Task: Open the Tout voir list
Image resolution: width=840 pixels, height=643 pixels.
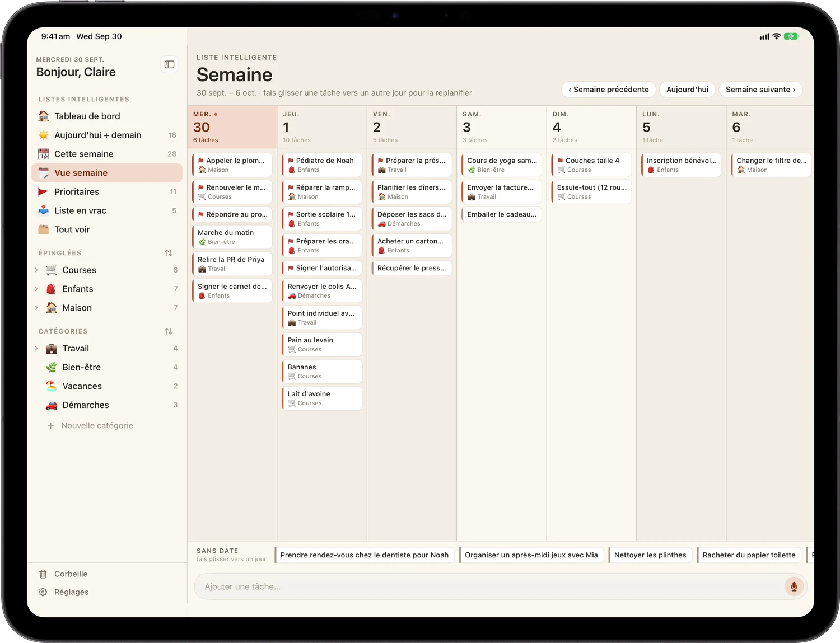Action: coord(107,229)
